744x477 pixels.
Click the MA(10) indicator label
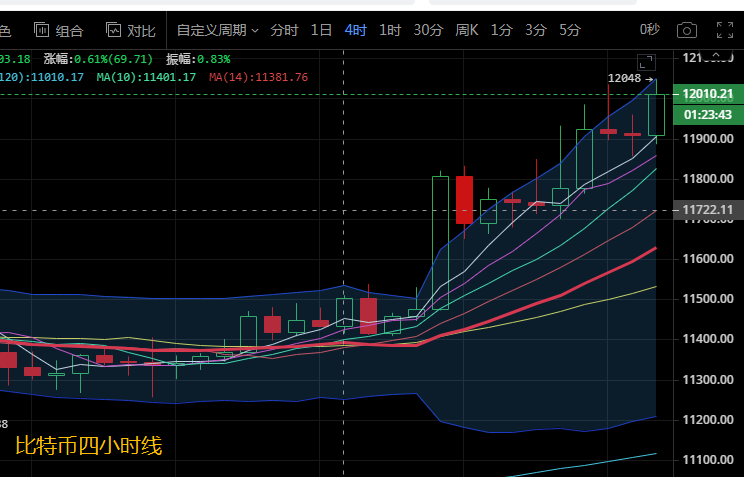146,76
